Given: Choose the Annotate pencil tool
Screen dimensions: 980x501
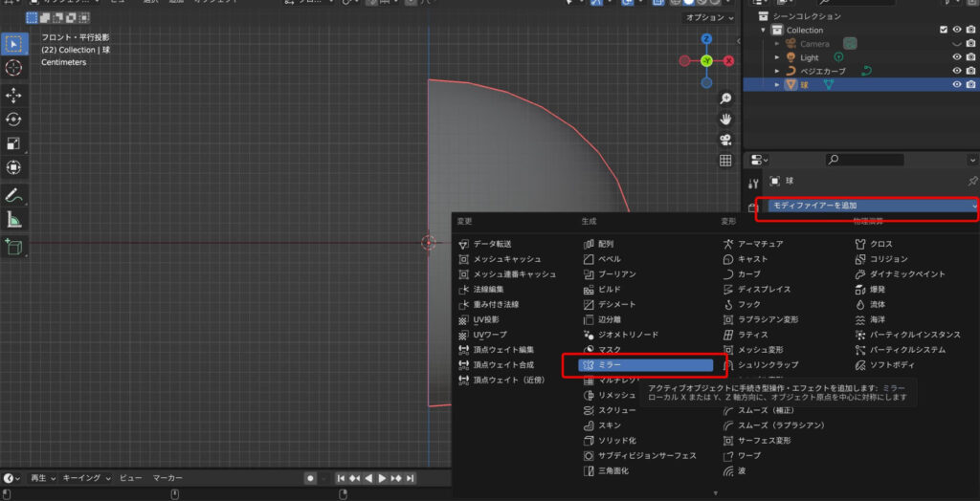Looking at the screenshot, I should 14,195.
